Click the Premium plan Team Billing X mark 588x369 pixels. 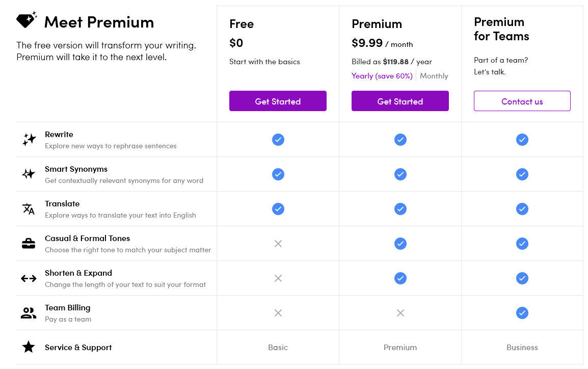400,313
